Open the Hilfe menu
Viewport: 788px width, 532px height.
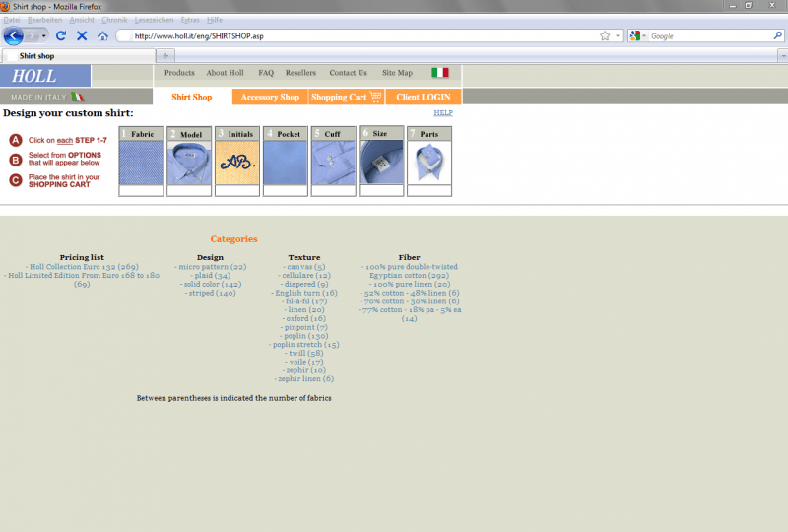tap(215, 20)
